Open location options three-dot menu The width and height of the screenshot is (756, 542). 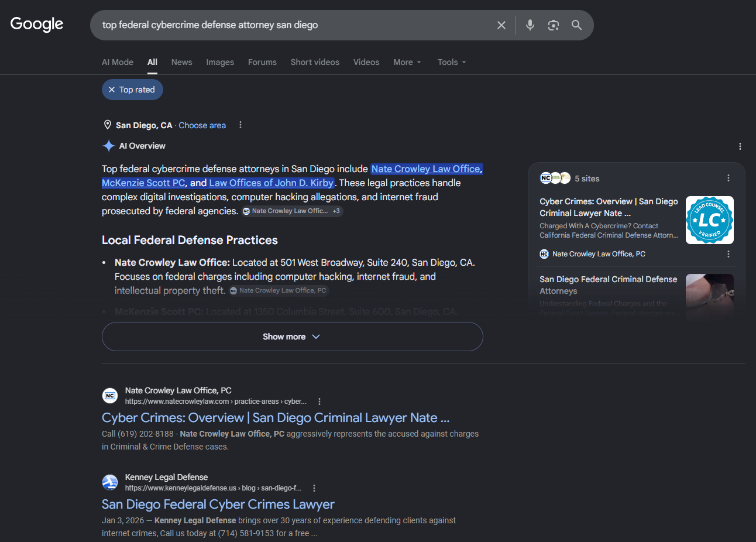coord(240,125)
